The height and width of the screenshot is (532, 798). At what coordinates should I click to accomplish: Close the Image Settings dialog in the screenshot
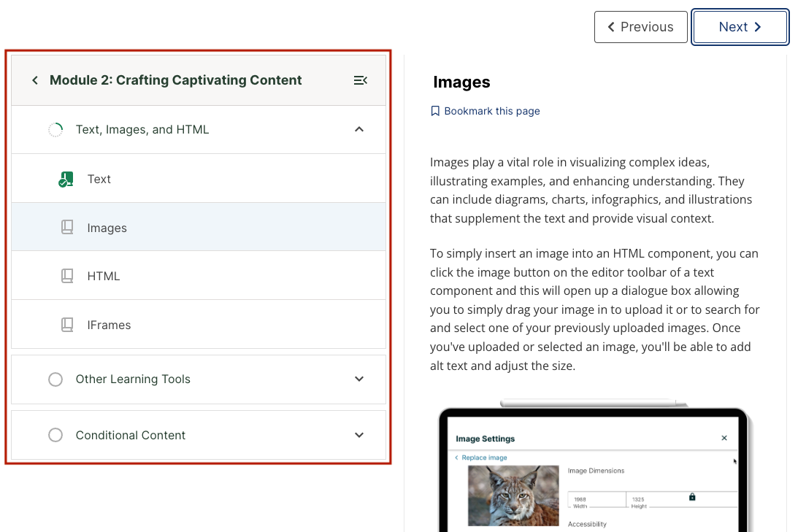pyautogui.click(x=724, y=438)
